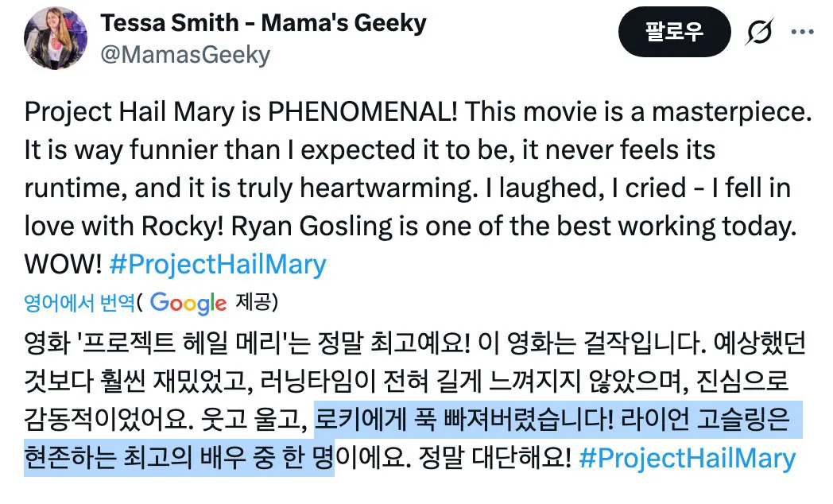Screen dimensions: 833x504
Task: Click the Google logo in translation credit
Action: coord(188,303)
